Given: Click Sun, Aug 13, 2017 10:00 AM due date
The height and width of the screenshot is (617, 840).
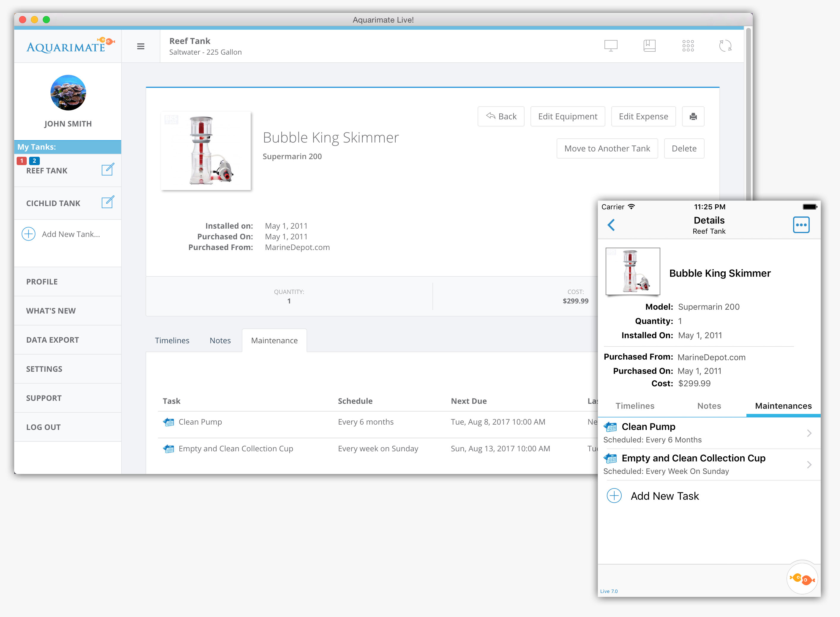Looking at the screenshot, I should pos(500,449).
